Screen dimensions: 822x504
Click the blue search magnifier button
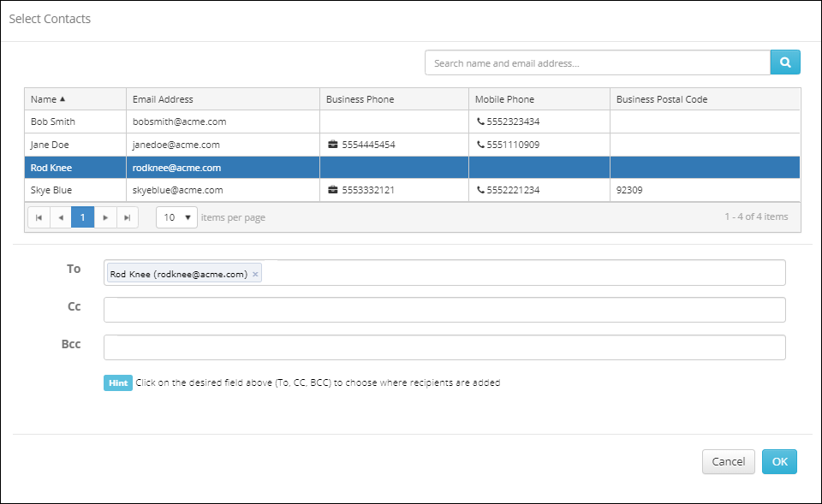pos(785,62)
